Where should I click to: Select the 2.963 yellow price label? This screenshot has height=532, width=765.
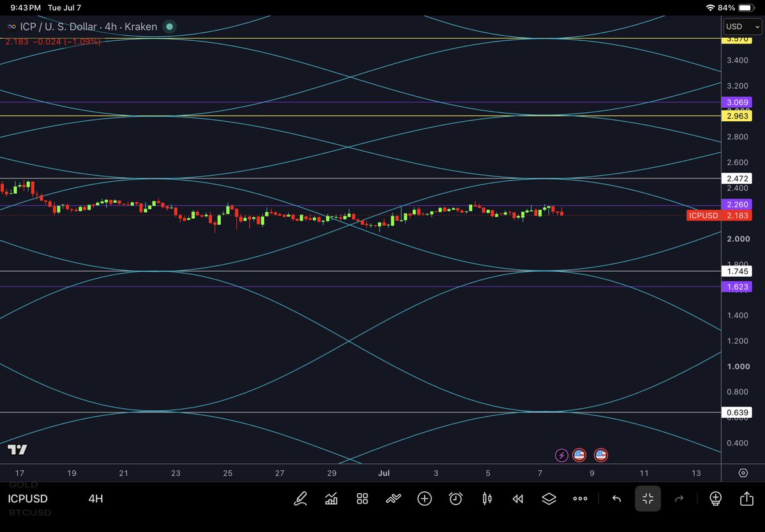click(737, 116)
